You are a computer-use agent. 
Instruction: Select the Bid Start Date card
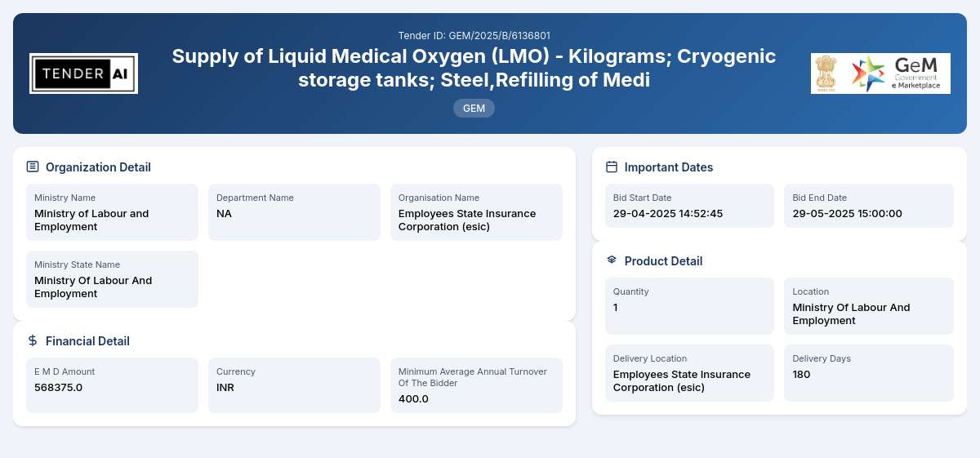[689, 206]
